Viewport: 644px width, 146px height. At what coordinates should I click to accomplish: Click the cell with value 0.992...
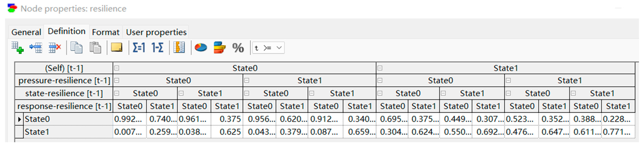coord(130,119)
